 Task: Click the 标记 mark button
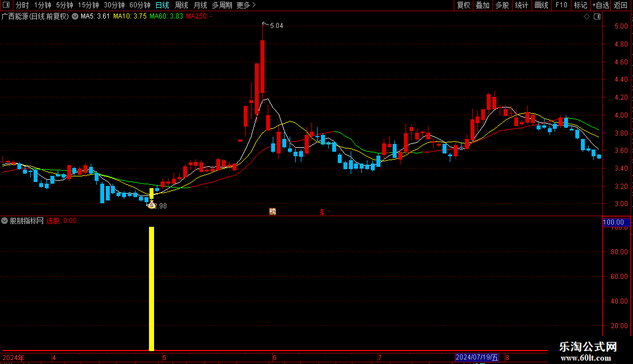[x=580, y=5]
